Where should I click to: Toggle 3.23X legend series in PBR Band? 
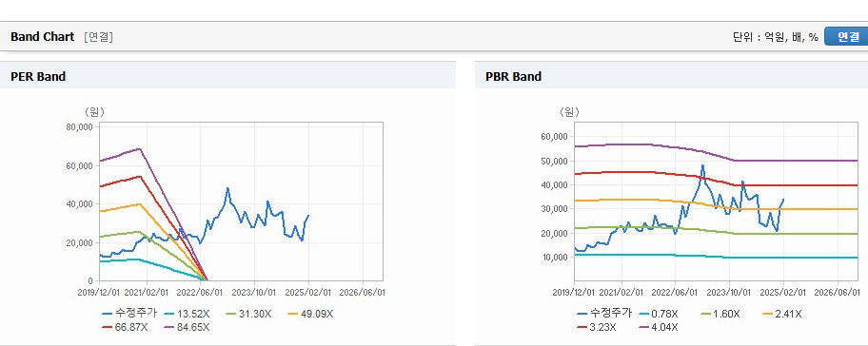[x=598, y=327]
